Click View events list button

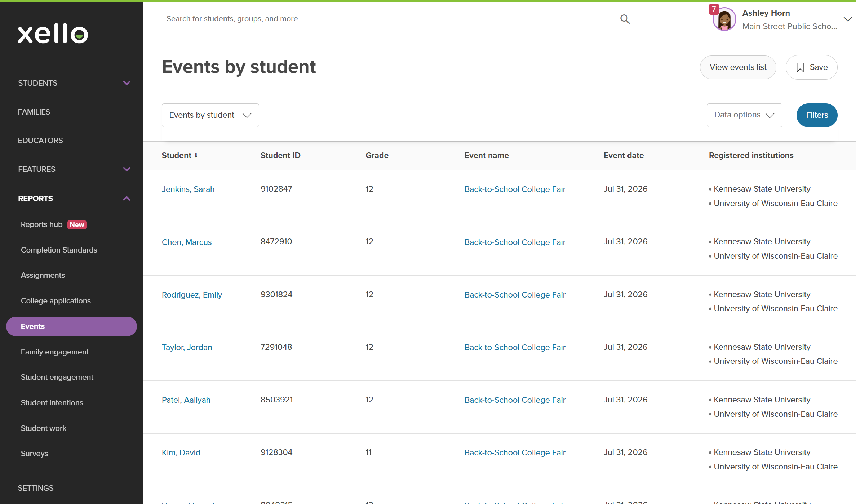tap(738, 67)
